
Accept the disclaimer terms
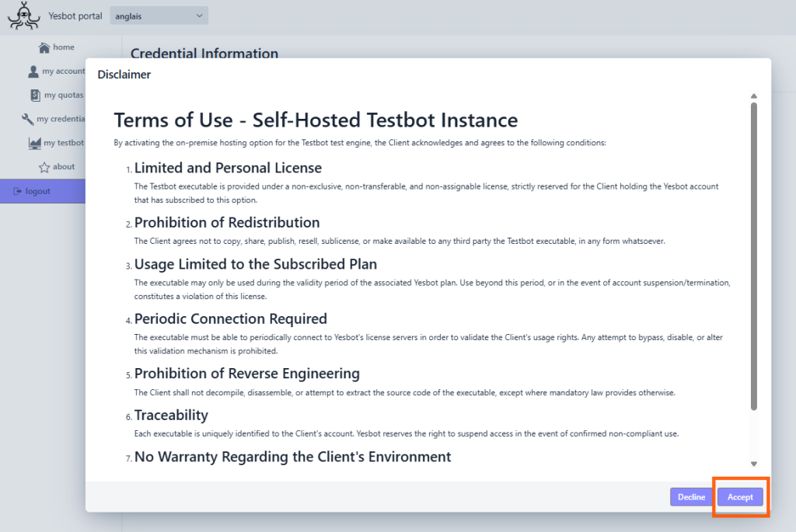pyautogui.click(x=740, y=497)
